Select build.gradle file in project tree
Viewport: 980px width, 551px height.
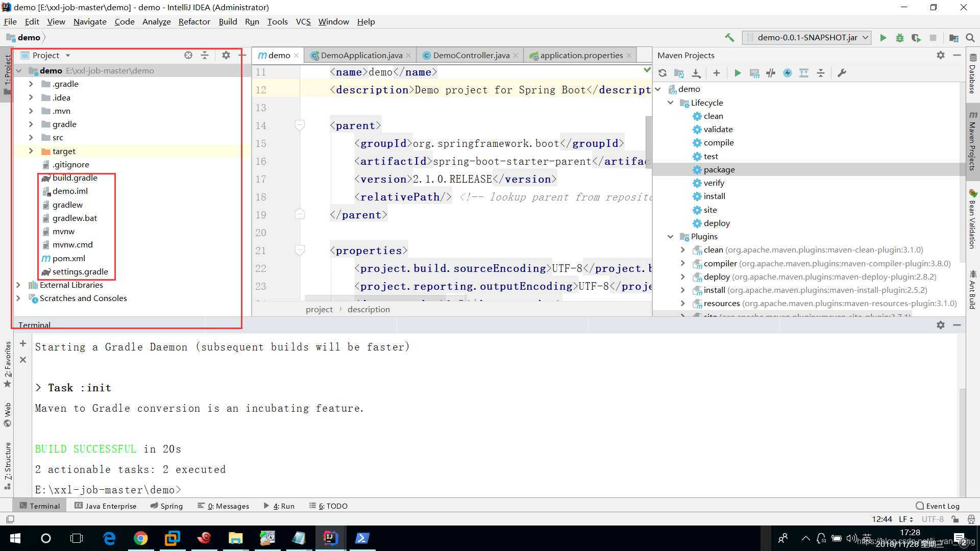(75, 178)
